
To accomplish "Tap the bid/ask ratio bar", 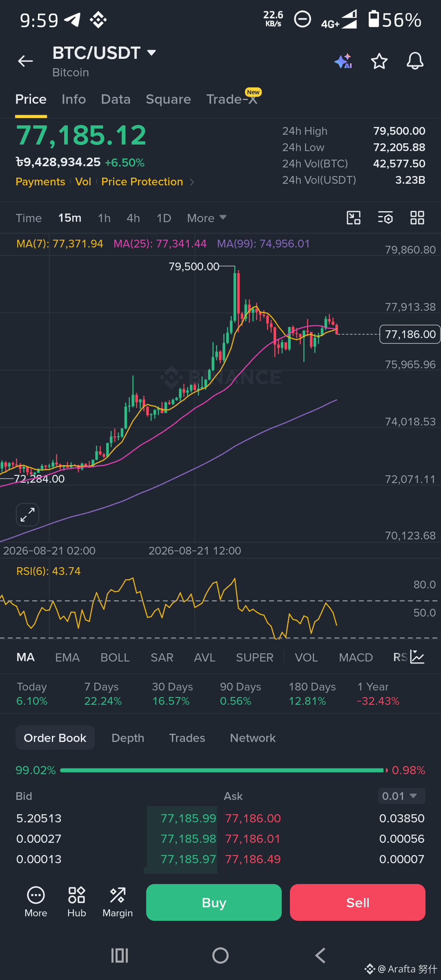I will (x=224, y=770).
